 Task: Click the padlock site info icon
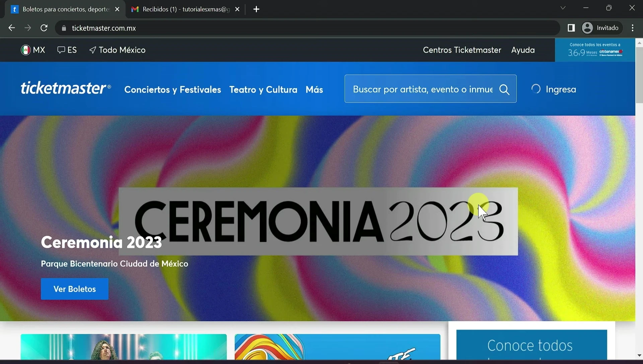pyautogui.click(x=64, y=28)
